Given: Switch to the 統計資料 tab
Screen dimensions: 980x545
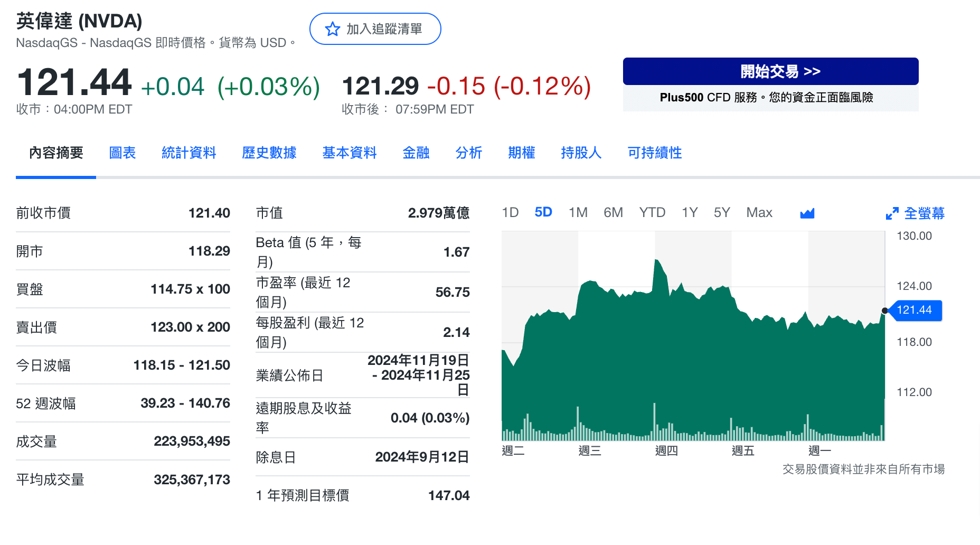Looking at the screenshot, I should point(189,153).
